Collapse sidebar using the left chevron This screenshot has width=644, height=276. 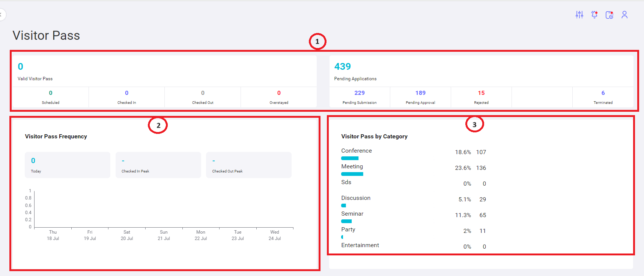pyautogui.click(x=1, y=15)
